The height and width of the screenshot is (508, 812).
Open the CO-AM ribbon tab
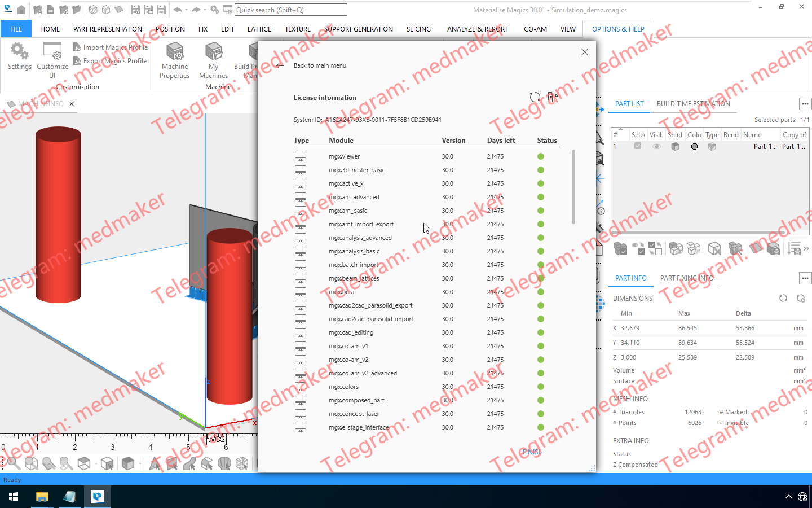pyautogui.click(x=535, y=29)
